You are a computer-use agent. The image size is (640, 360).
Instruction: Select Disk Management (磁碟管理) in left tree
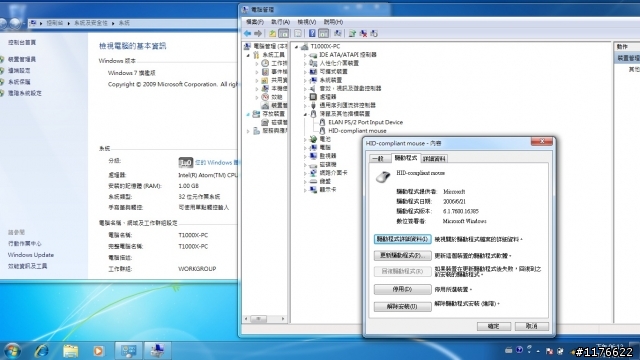point(279,122)
